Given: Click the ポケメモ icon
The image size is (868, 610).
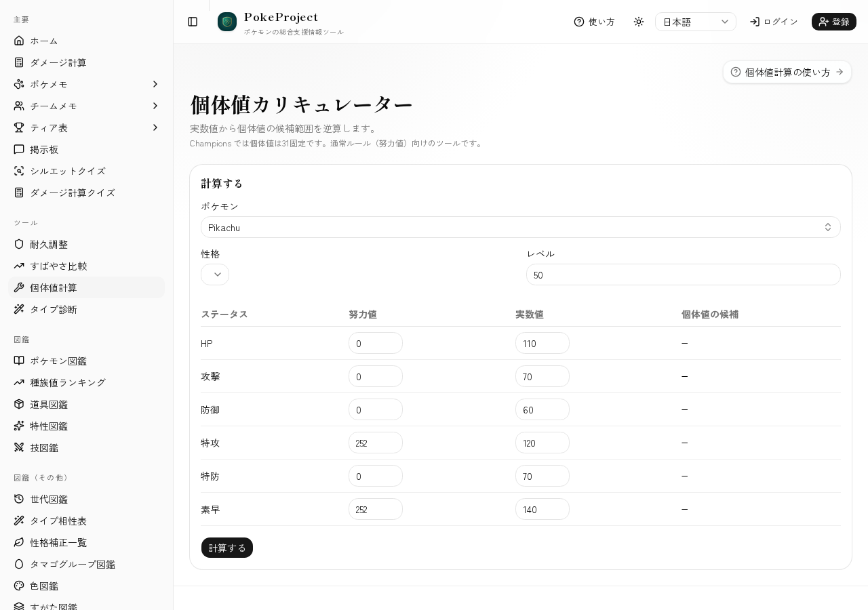Looking at the screenshot, I should pyautogui.click(x=19, y=84).
